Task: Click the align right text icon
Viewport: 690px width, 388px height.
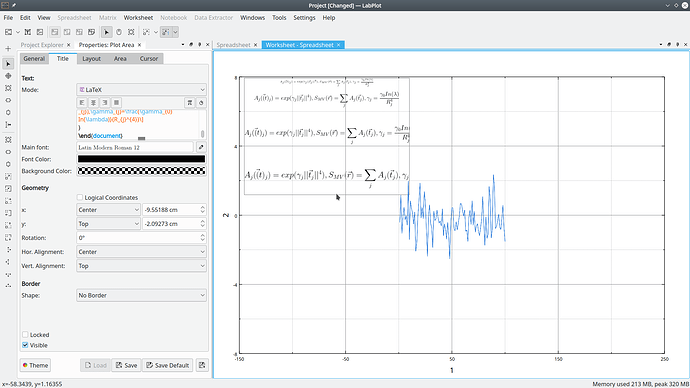Action: pos(105,102)
